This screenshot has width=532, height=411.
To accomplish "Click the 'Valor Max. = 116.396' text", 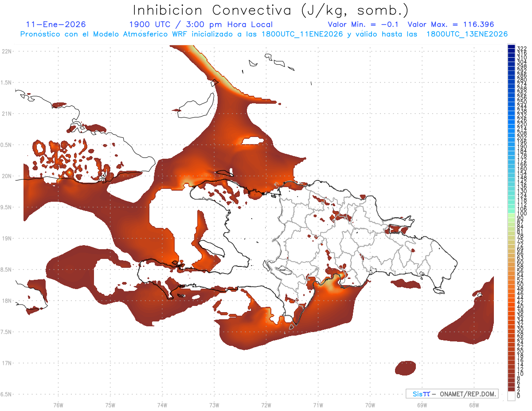I will [x=451, y=24].
